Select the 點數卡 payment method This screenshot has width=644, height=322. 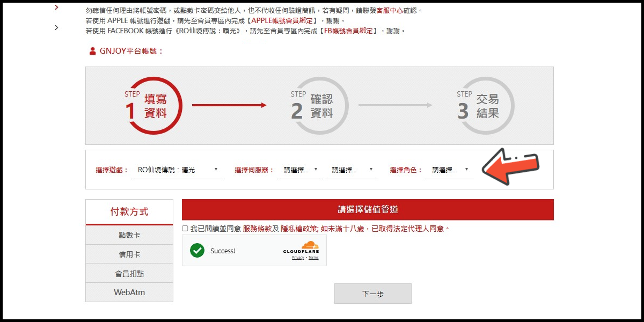129,235
